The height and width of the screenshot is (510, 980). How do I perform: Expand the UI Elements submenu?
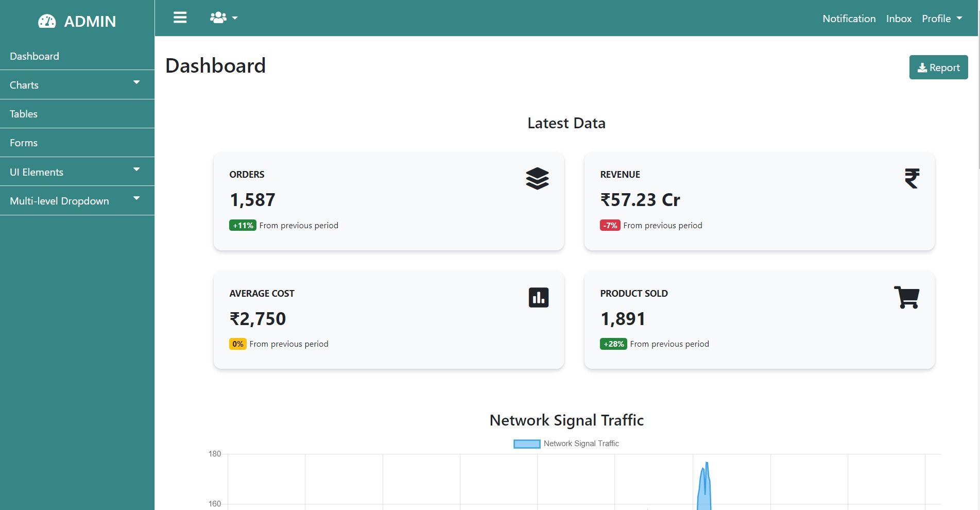tap(77, 172)
